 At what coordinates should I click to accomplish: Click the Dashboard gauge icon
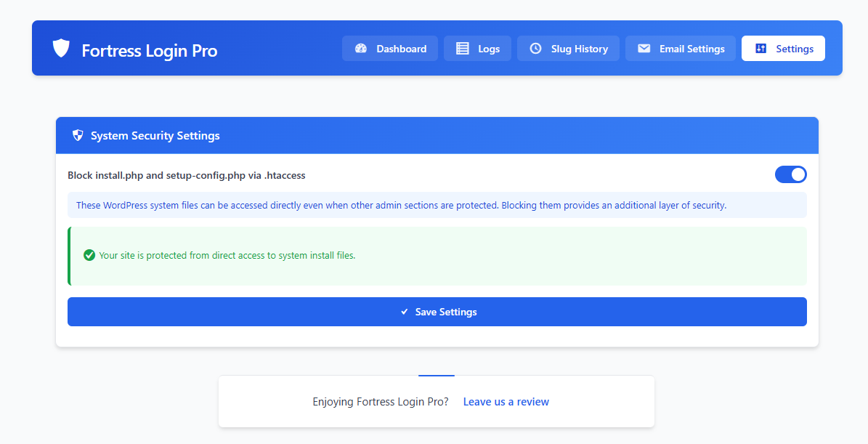pos(361,49)
